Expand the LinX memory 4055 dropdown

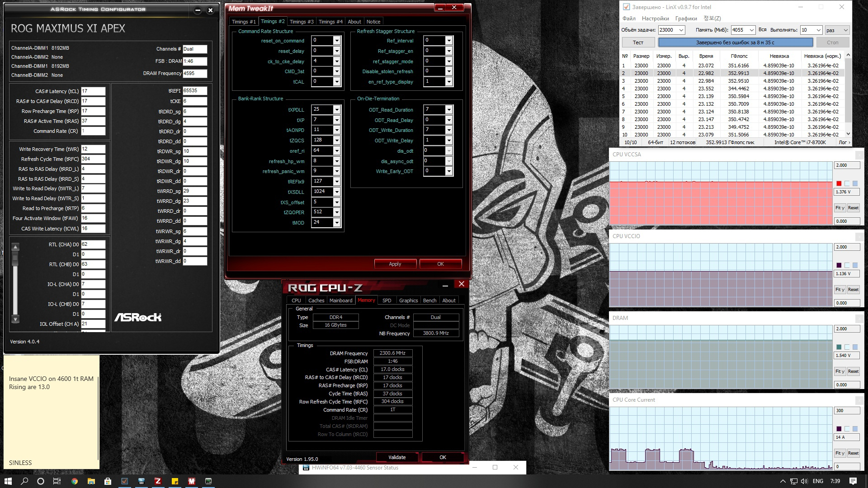pyautogui.click(x=751, y=30)
